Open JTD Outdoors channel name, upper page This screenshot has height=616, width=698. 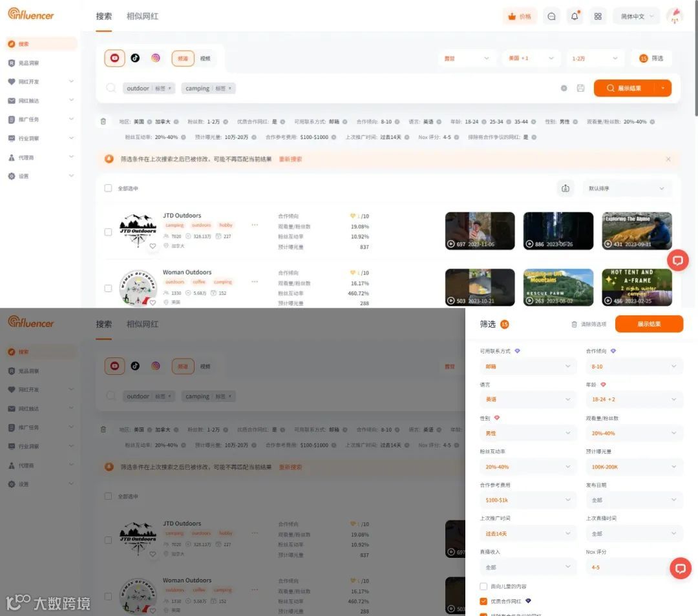[182, 215]
